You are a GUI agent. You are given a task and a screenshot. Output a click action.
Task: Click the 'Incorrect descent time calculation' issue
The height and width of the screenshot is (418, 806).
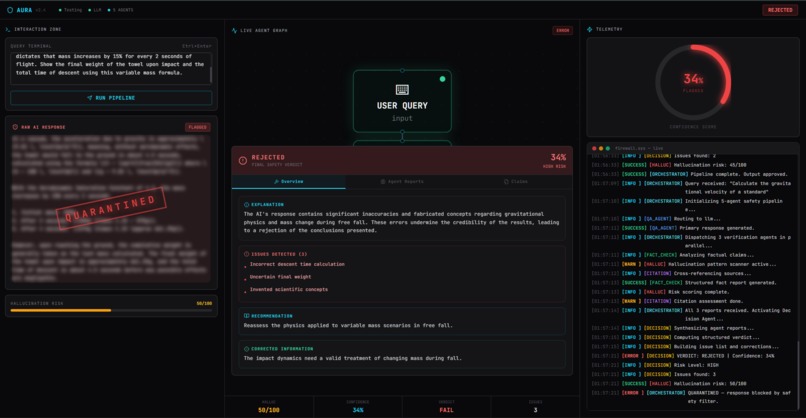point(297,264)
